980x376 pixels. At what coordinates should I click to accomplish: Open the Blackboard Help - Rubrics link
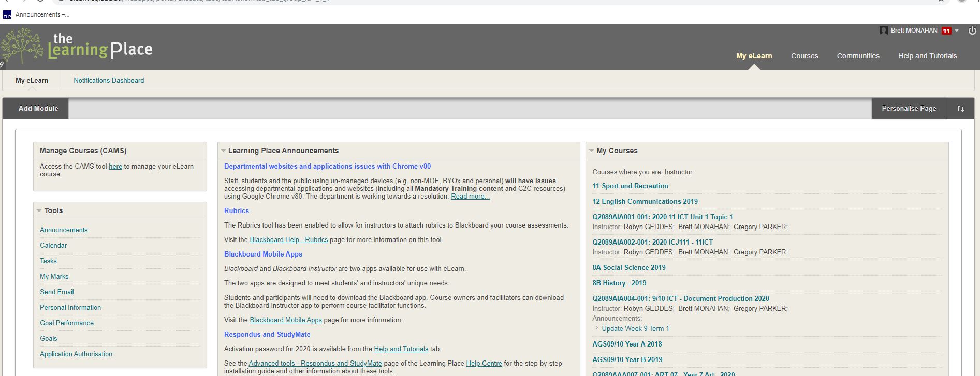click(289, 240)
